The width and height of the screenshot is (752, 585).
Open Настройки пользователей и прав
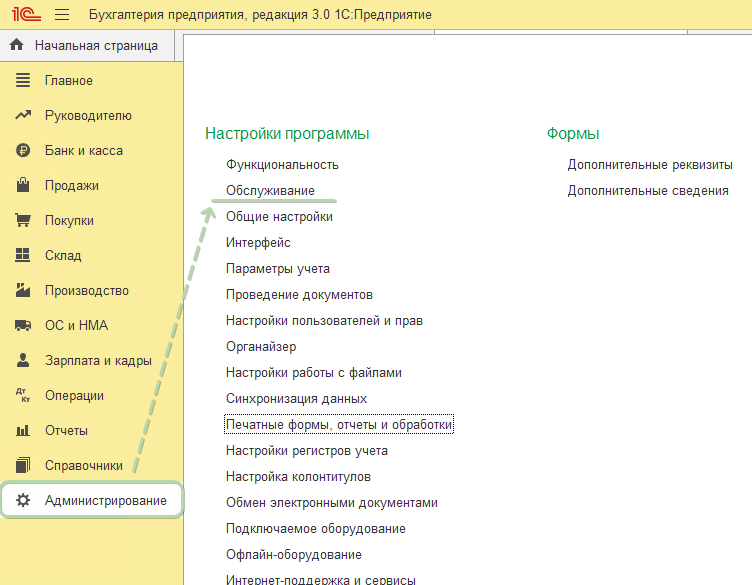(x=324, y=320)
